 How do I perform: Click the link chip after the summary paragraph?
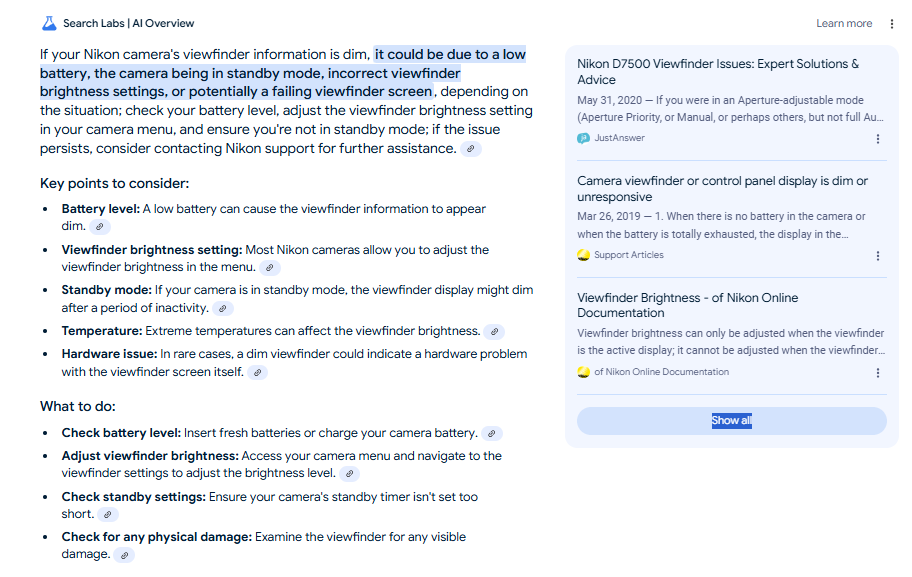pyautogui.click(x=471, y=149)
